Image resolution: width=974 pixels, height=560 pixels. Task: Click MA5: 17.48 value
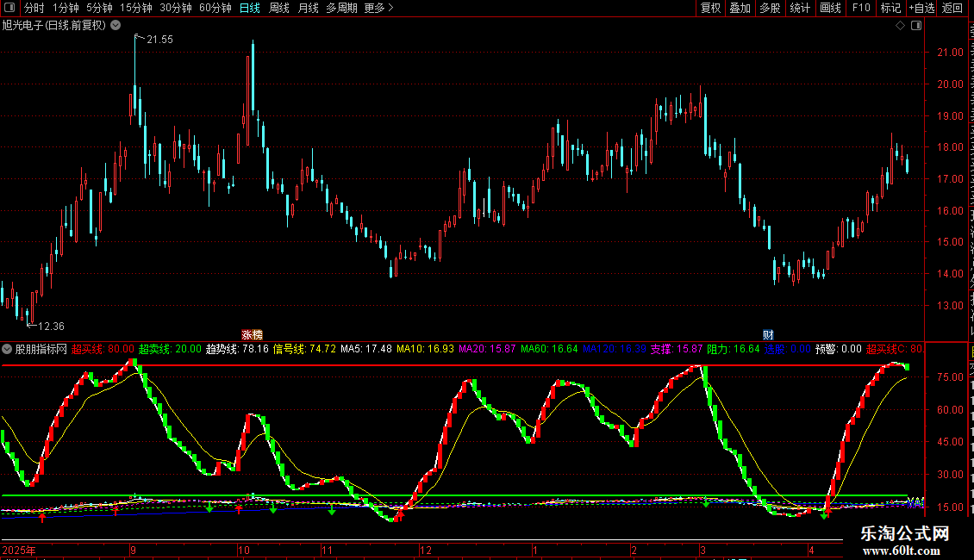pyautogui.click(x=365, y=349)
